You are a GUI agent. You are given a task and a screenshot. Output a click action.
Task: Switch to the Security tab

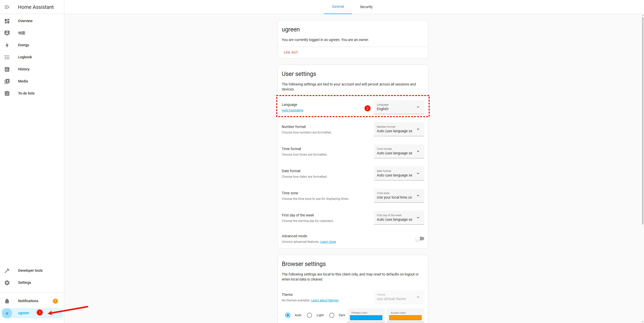point(366,7)
